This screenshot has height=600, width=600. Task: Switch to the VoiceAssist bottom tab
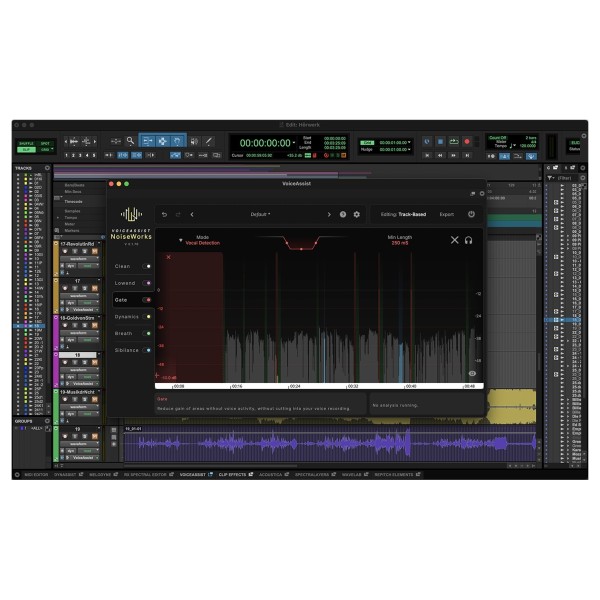pyautogui.click(x=196, y=474)
